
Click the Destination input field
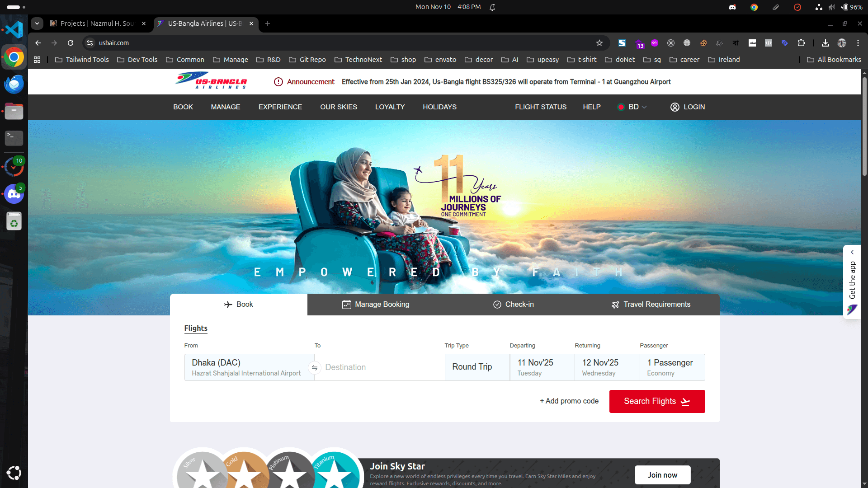click(380, 367)
